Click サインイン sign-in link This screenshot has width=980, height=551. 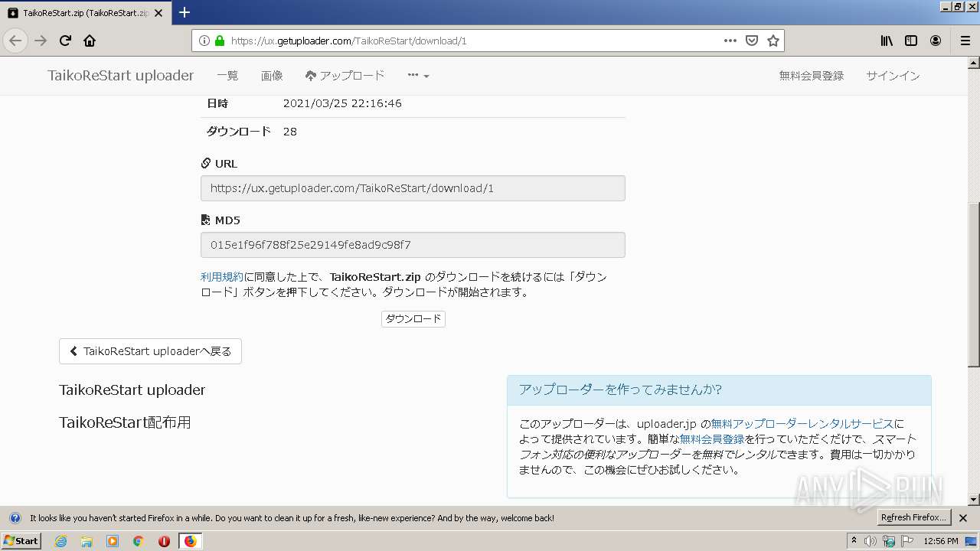click(893, 76)
